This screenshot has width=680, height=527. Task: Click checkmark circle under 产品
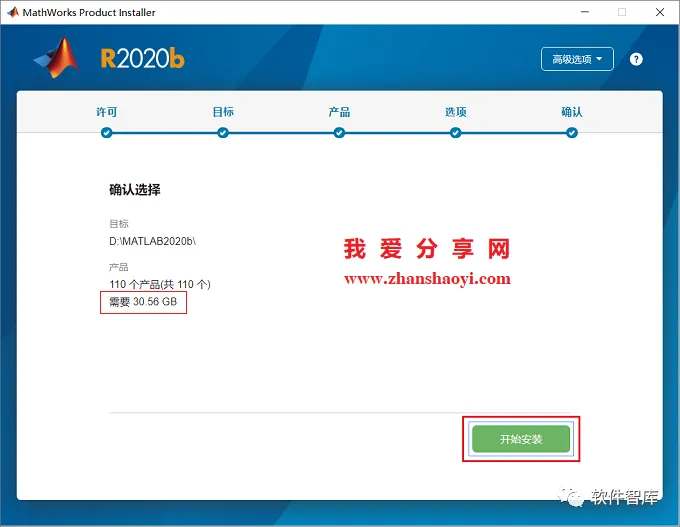click(339, 133)
